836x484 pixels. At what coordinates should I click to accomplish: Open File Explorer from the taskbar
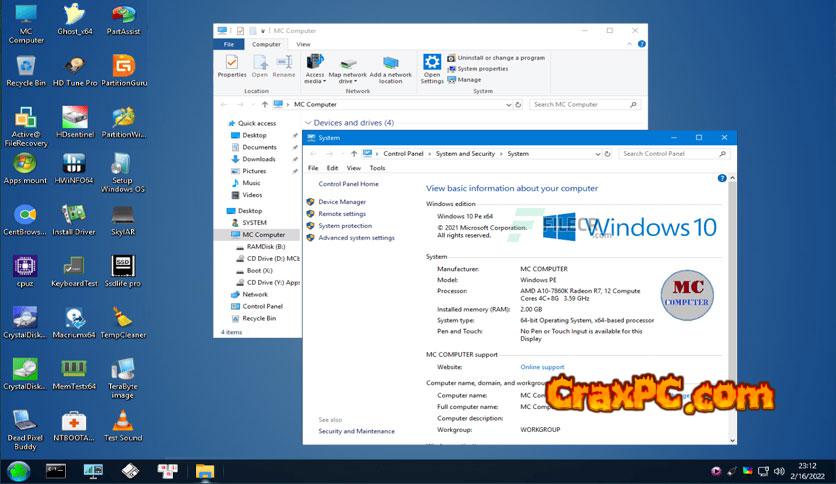point(205,471)
